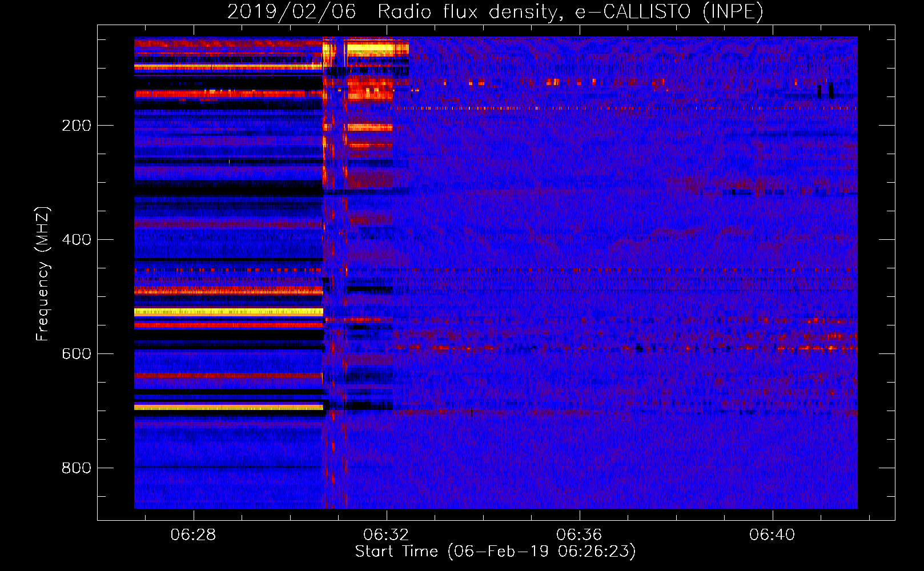Click the 'Frequency (MHZ)' axis label
Screen dimensions: 924x571
coord(42,274)
